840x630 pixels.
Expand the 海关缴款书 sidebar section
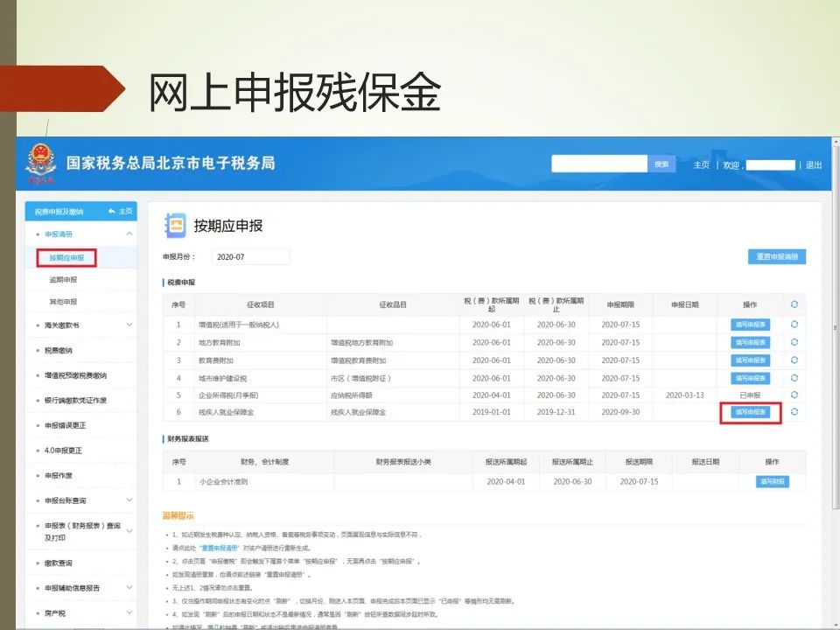pyautogui.click(x=129, y=325)
